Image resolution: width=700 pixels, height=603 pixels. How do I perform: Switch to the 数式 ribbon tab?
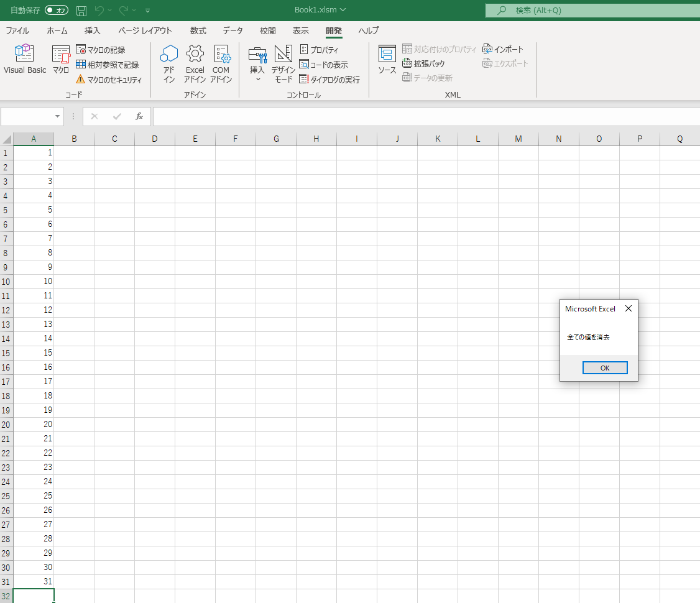[198, 30]
